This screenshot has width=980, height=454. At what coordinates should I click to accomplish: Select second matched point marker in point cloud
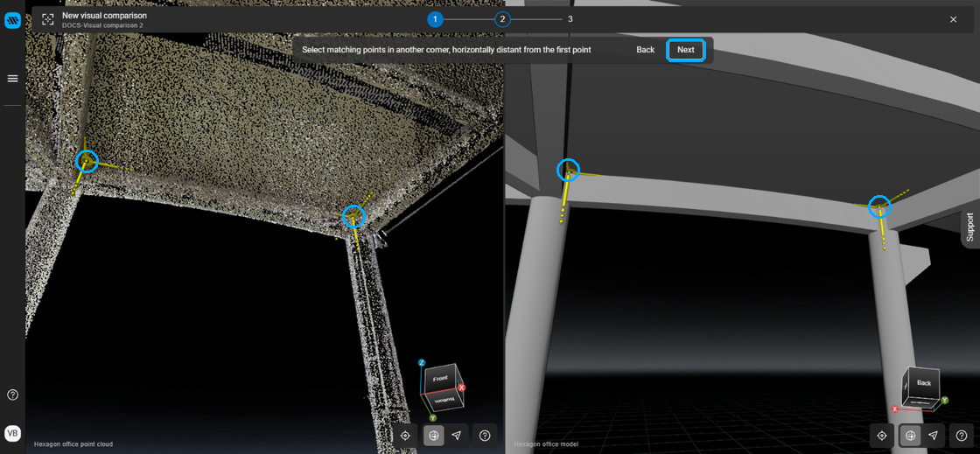click(353, 215)
